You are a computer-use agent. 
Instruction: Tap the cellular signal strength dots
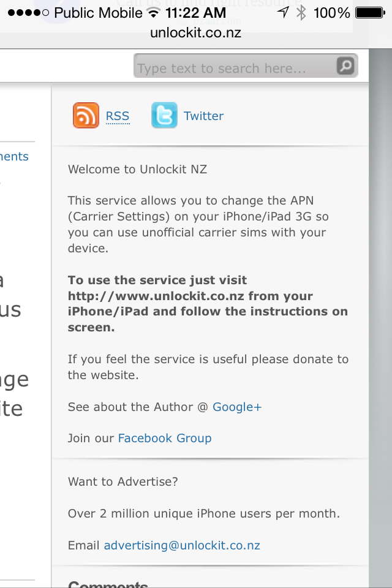point(28,13)
